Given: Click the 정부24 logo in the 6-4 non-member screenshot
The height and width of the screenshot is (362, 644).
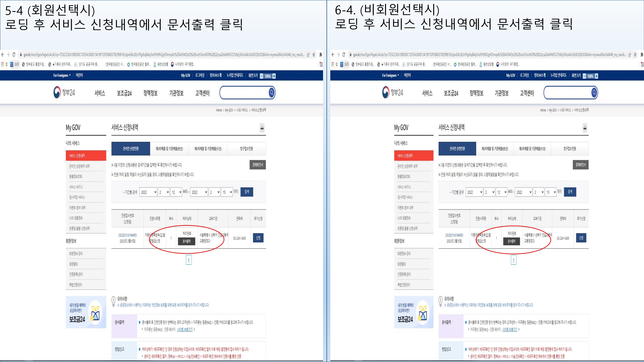Looking at the screenshot, I should [x=392, y=93].
